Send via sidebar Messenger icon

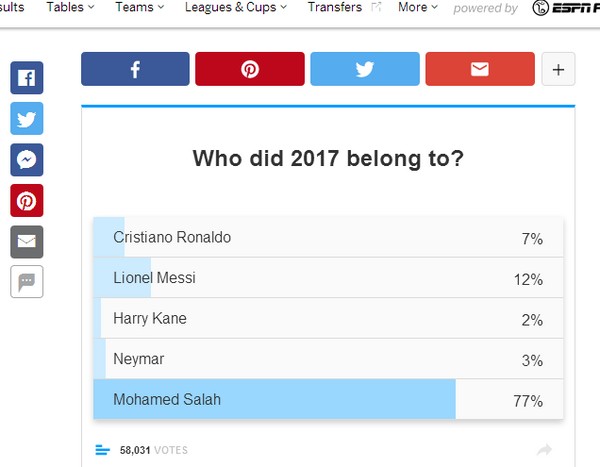(27, 160)
